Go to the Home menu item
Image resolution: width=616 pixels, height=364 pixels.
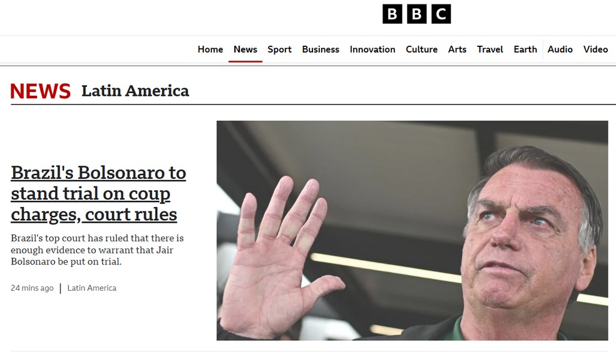coord(210,49)
